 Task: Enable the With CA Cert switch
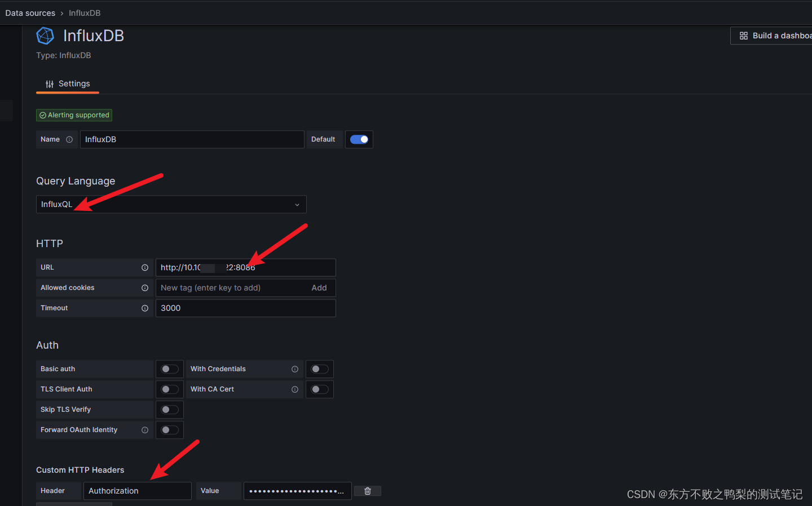(x=320, y=389)
